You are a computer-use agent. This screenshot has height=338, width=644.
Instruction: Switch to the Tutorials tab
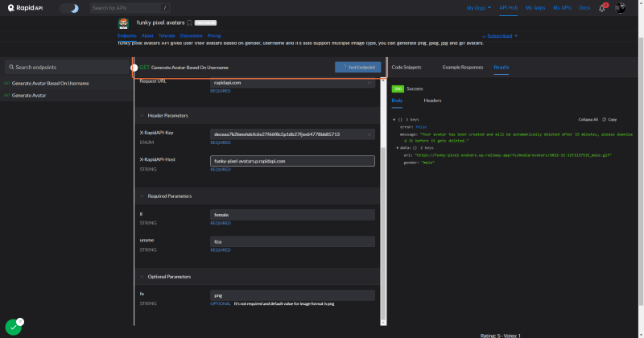point(167,35)
